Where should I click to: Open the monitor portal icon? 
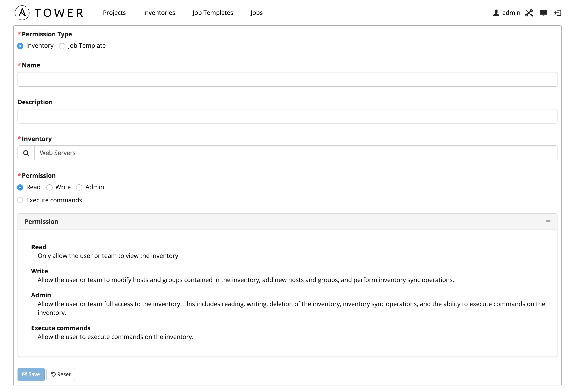543,13
